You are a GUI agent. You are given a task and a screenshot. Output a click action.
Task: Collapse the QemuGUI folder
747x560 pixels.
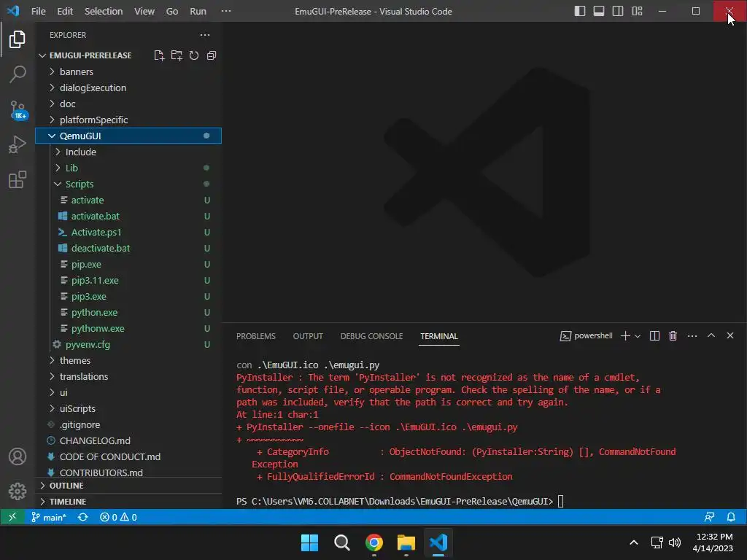click(128, 136)
